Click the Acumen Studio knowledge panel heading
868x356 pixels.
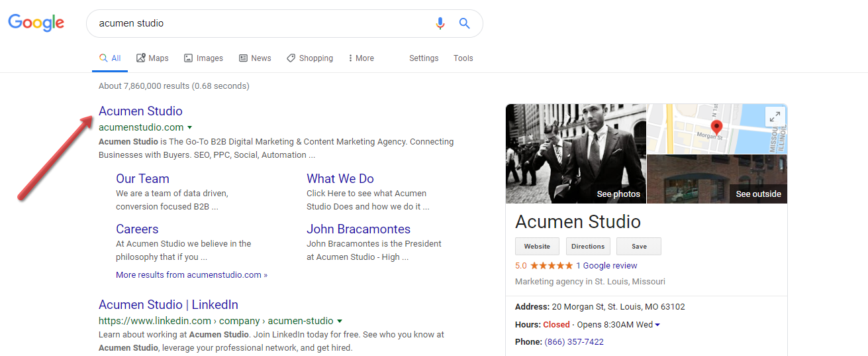(x=578, y=221)
